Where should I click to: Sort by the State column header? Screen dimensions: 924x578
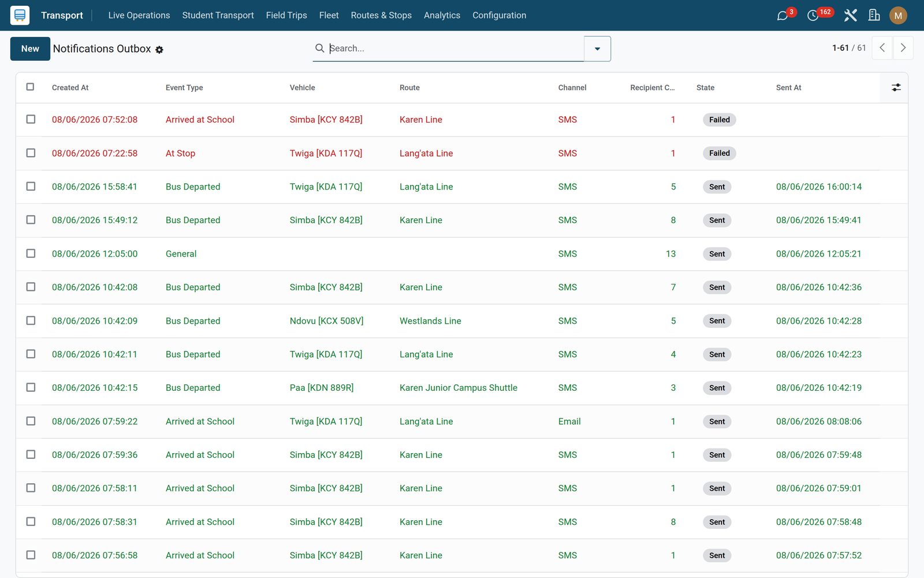click(705, 88)
